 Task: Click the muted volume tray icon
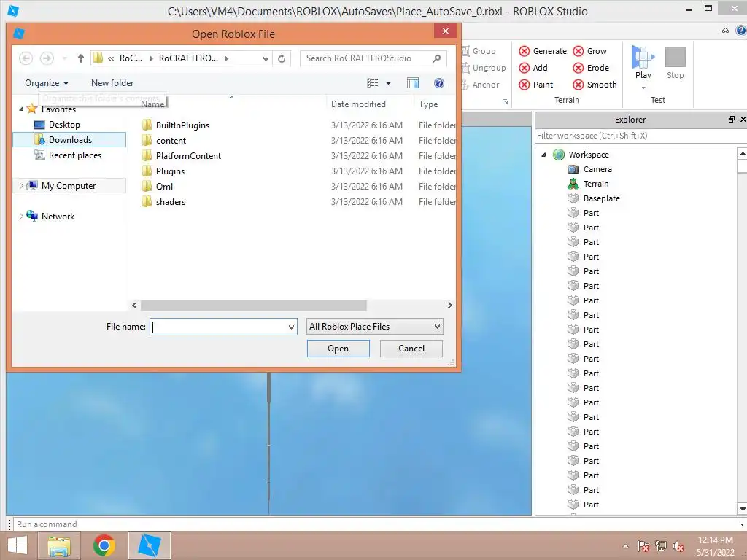678,546
